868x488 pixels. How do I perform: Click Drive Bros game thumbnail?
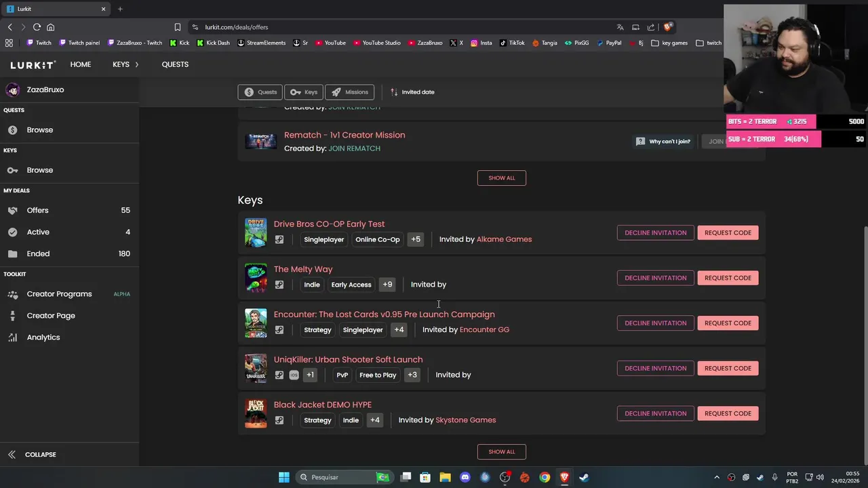(256, 232)
